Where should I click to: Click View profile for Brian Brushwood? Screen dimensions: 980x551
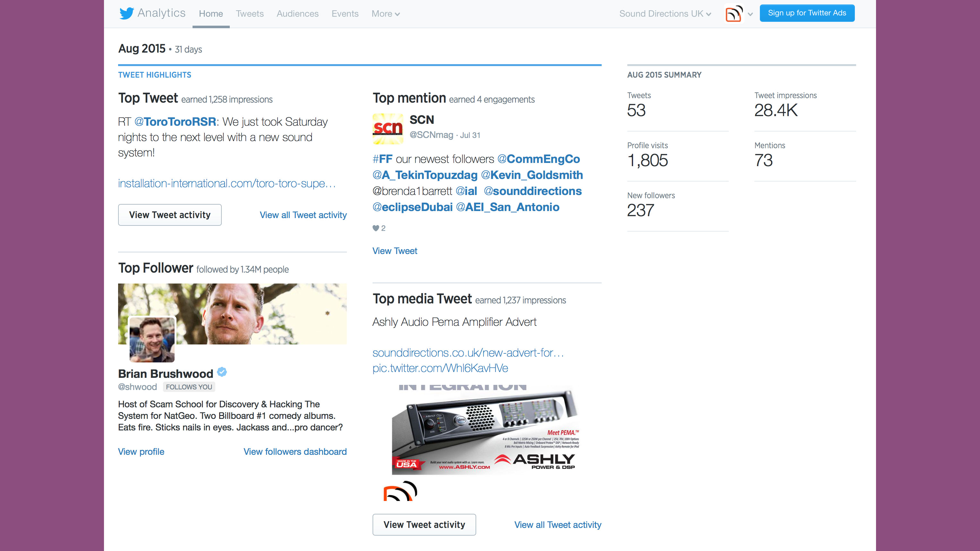point(141,452)
